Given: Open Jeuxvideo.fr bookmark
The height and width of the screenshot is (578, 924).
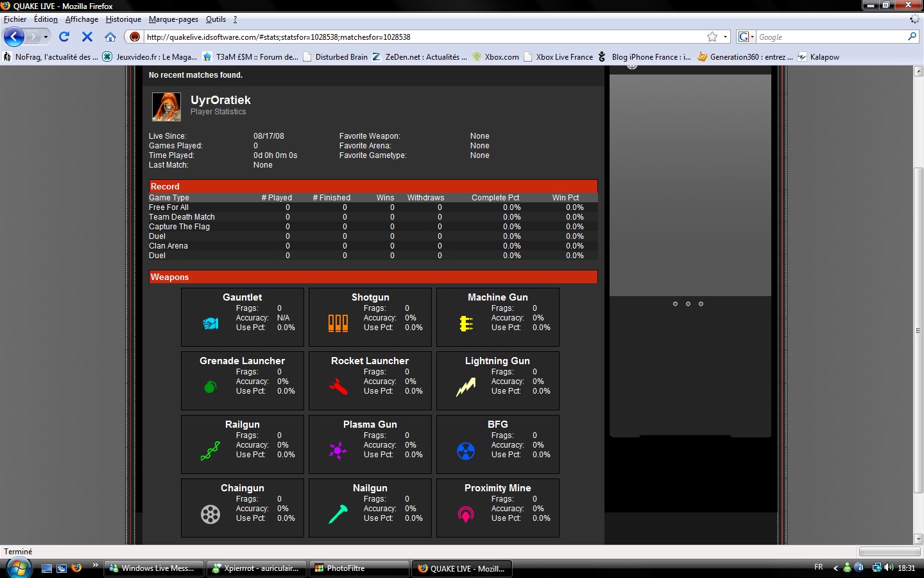Looking at the screenshot, I should coord(150,57).
